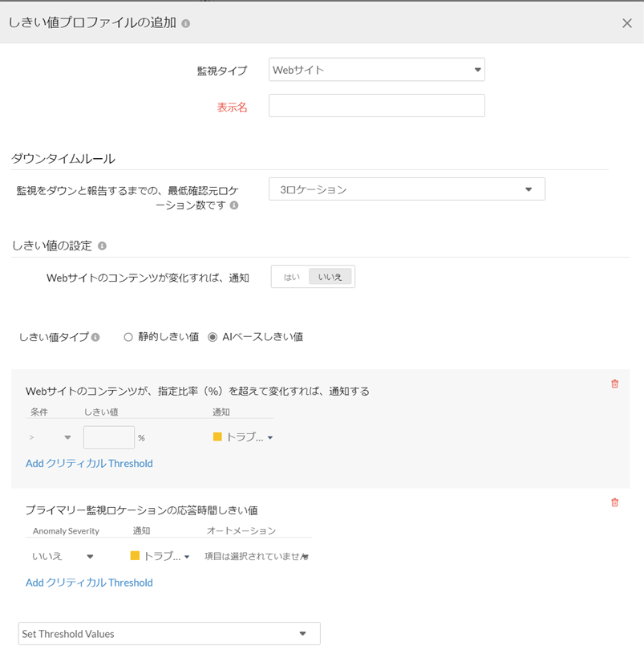Screen dimensions: 644x662
Task: Select the AIベースしきい値 radio button
Action: (x=213, y=337)
